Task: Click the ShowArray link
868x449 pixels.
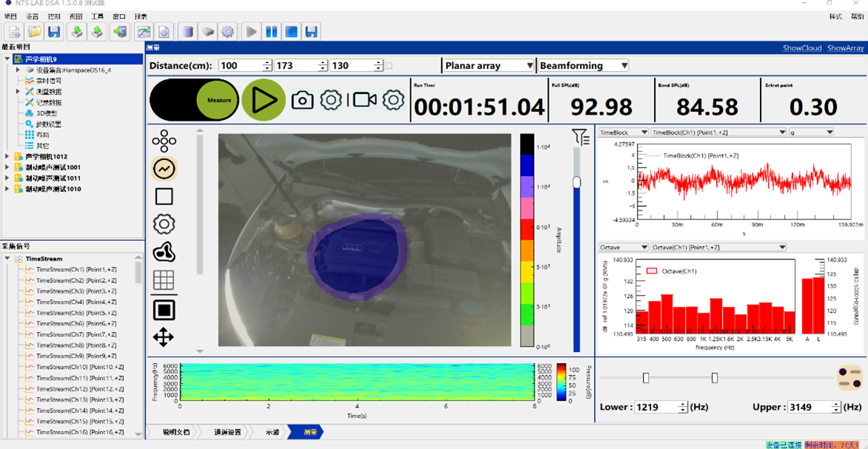Action: point(845,48)
